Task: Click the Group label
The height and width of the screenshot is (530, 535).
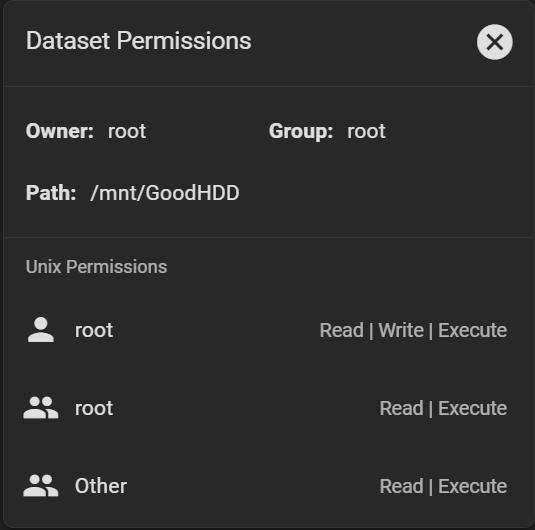Action: click(x=301, y=131)
